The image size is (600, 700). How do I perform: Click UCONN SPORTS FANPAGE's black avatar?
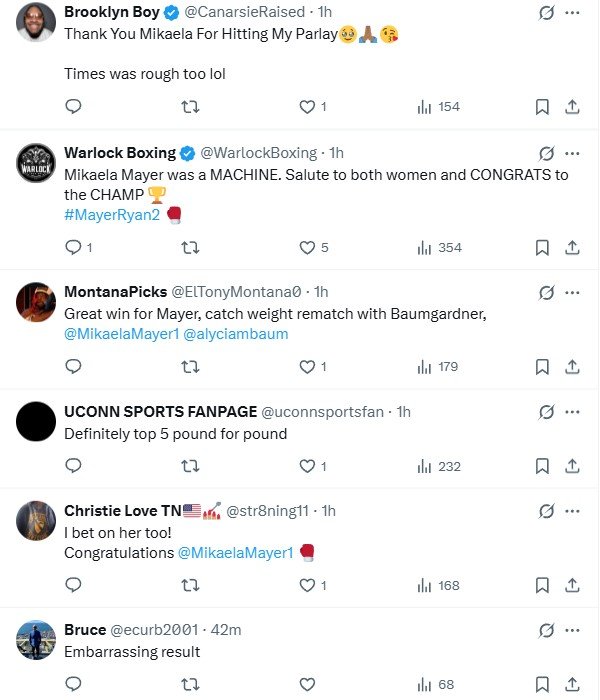pyautogui.click(x=36, y=420)
